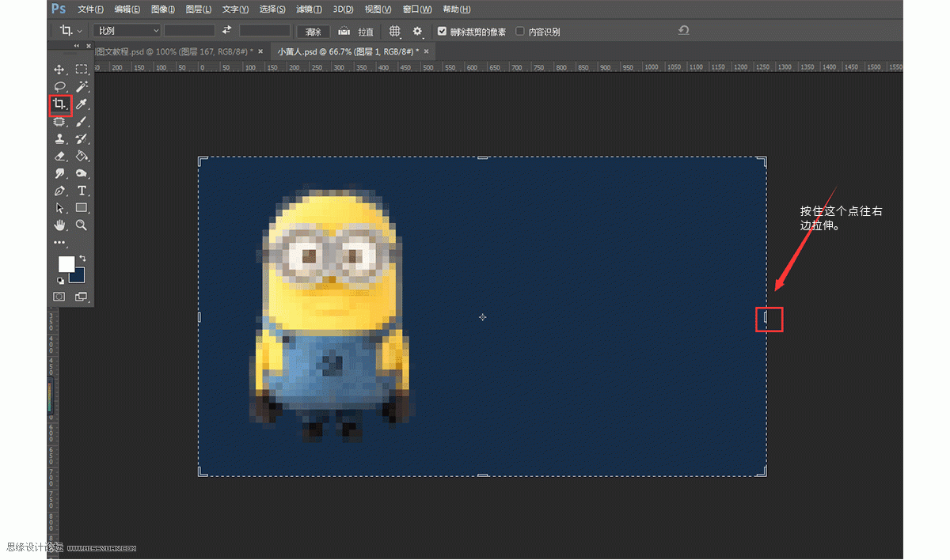Change the screen mode icon

(82, 297)
